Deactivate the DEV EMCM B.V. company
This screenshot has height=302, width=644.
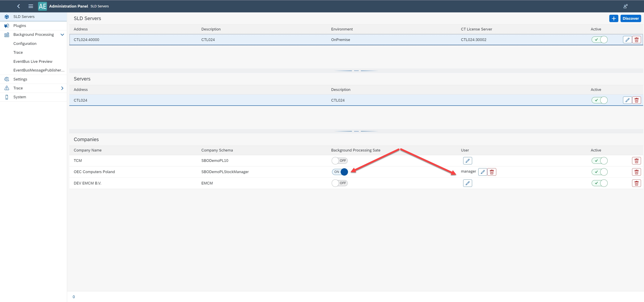pos(599,183)
